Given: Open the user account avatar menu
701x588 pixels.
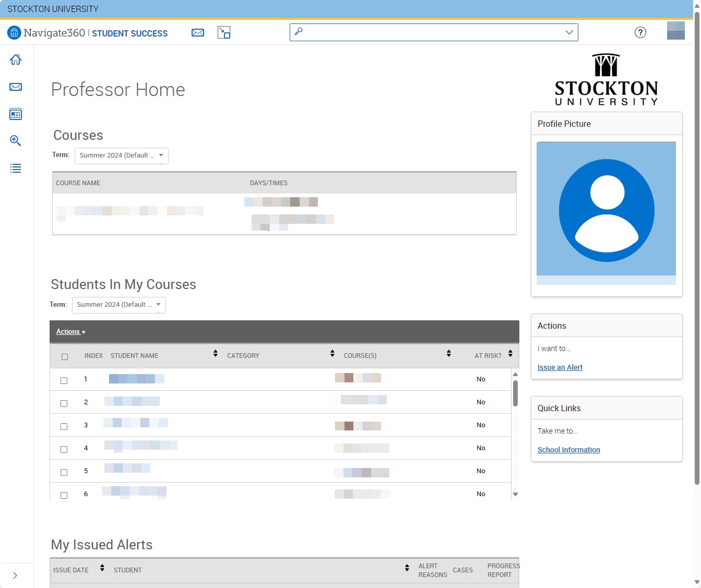Looking at the screenshot, I should pyautogui.click(x=676, y=31).
